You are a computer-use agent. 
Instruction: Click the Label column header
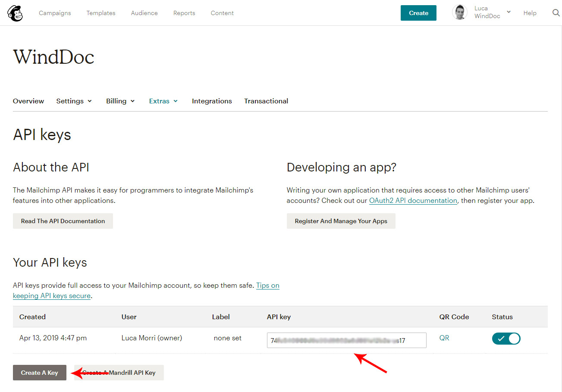coord(221,317)
